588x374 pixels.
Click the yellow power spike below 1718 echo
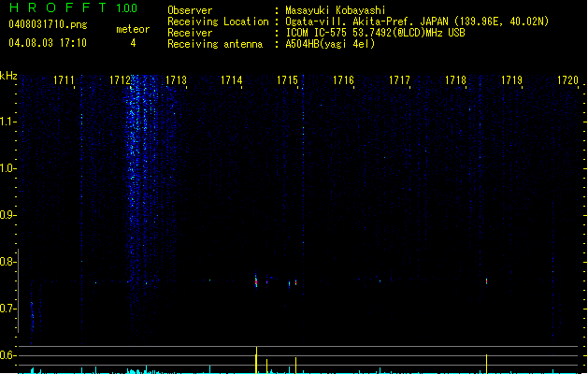tap(487, 364)
